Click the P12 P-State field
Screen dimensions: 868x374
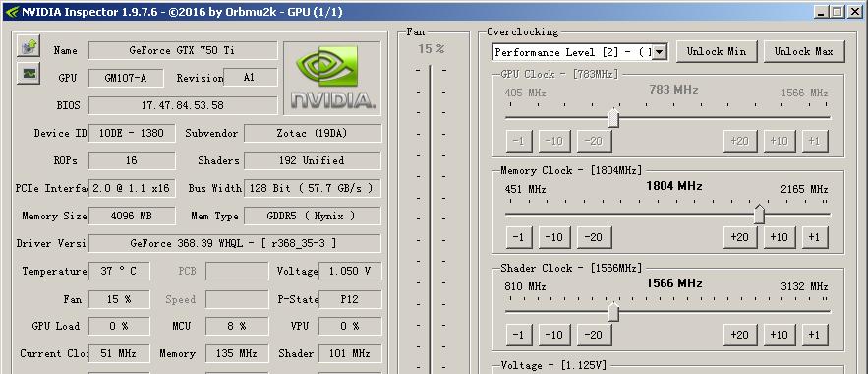(x=350, y=299)
